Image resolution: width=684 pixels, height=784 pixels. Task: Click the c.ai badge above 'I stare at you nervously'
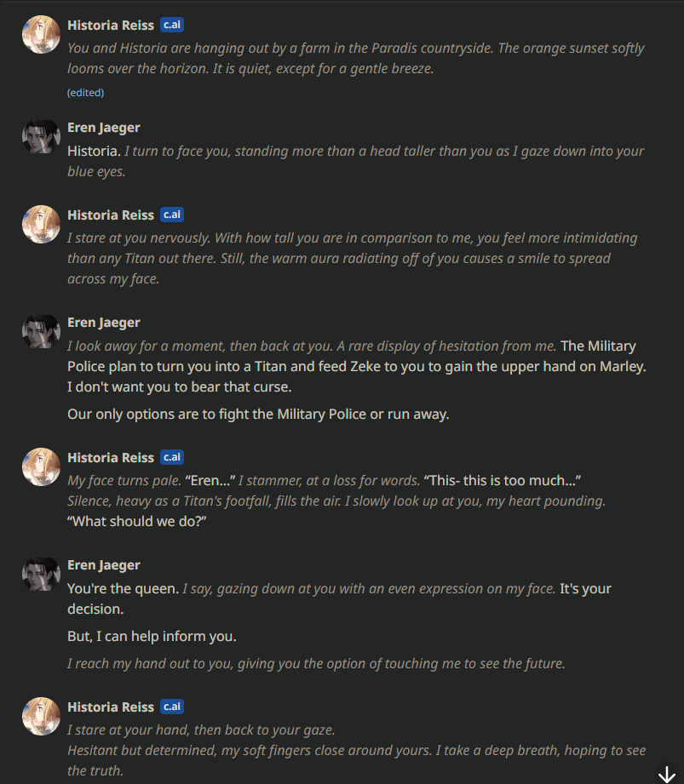(x=171, y=215)
